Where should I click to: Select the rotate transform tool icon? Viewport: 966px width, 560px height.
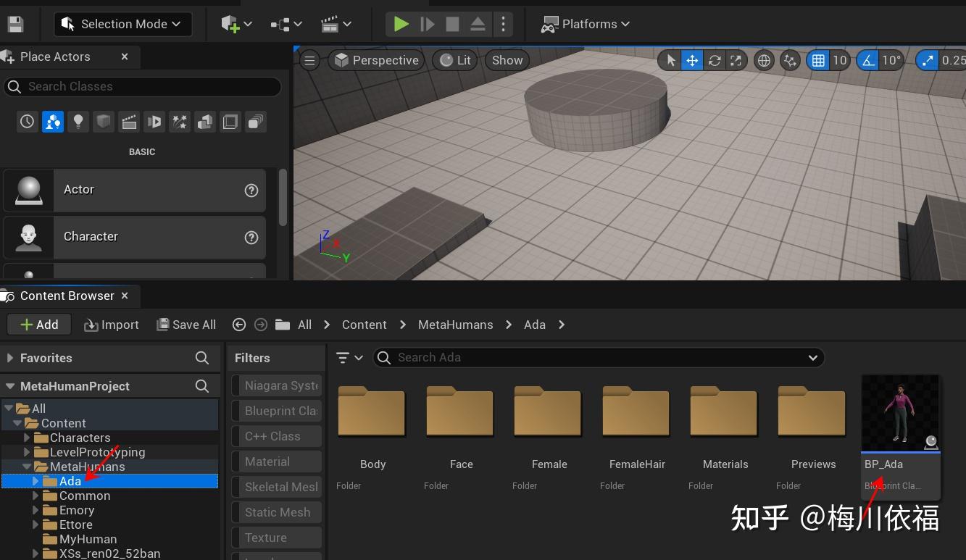(714, 60)
